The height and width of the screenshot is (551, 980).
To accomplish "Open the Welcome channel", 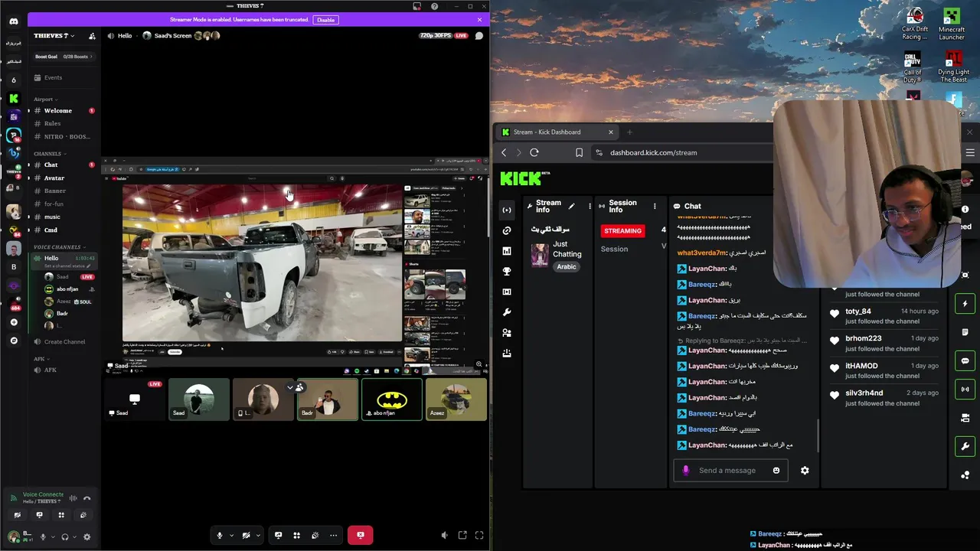I will [64, 111].
